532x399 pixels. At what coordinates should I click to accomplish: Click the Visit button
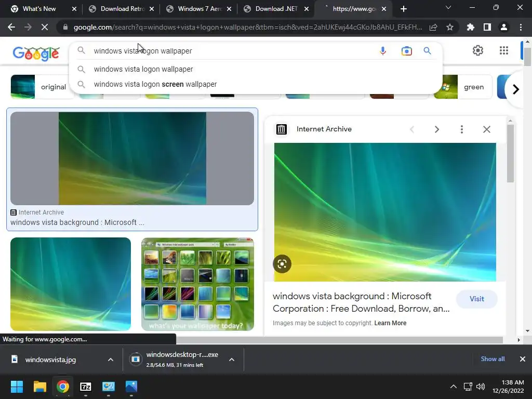(477, 299)
